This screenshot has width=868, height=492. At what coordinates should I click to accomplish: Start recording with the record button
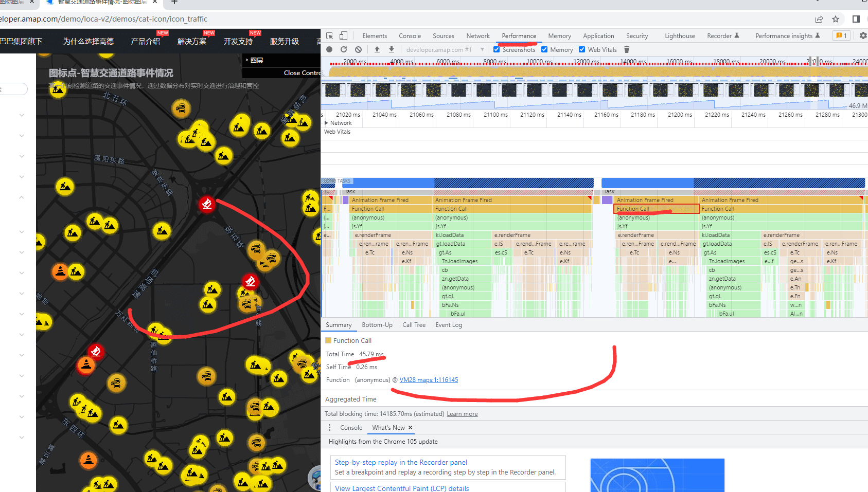(329, 50)
